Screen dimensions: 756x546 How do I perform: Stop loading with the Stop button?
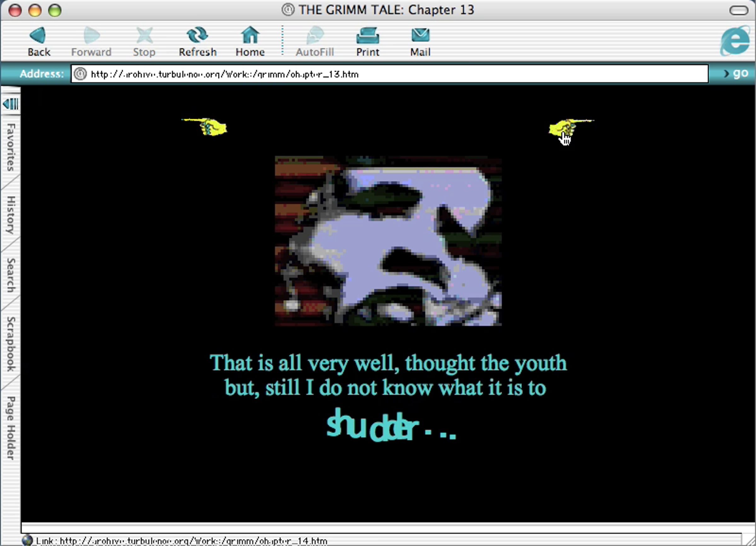click(x=144, y=41)
